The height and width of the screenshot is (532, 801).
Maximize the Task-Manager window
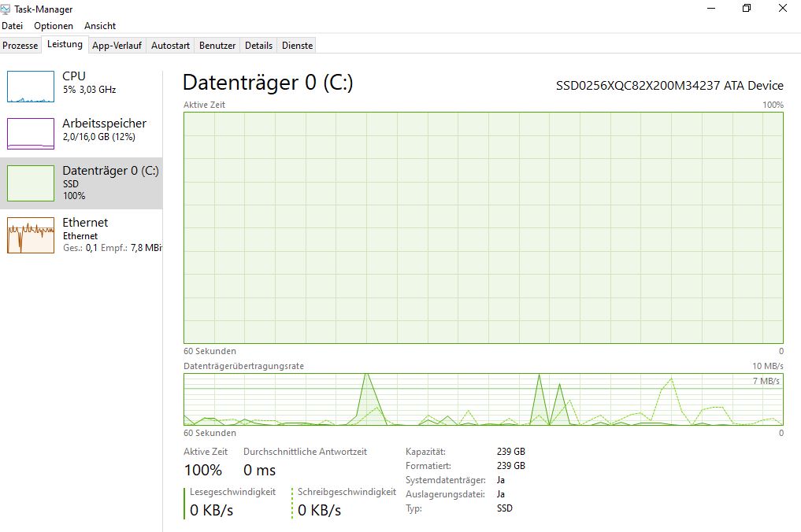pos(747,9)
